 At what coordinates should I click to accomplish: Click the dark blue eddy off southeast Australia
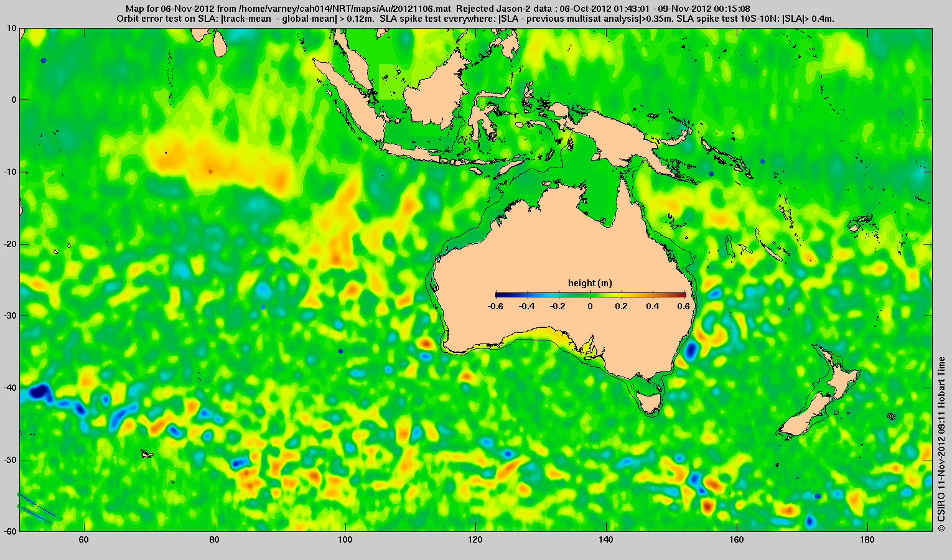[691, 350]
